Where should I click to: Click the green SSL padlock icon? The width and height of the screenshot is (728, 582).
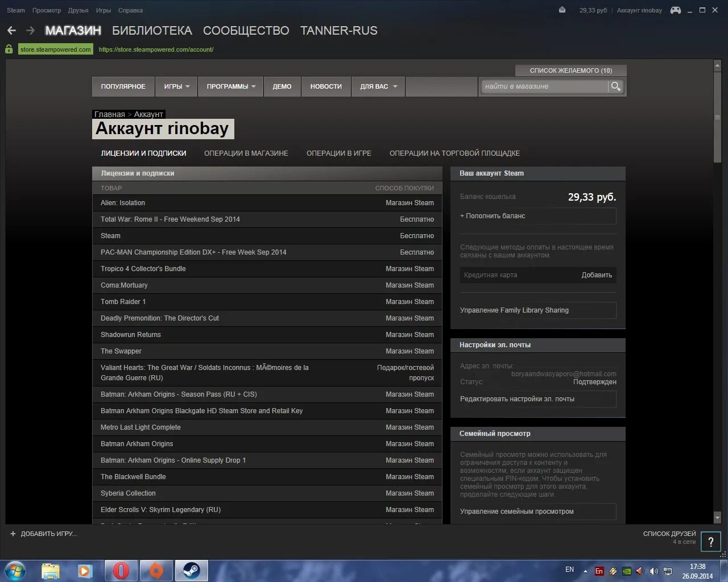point(9,49)
